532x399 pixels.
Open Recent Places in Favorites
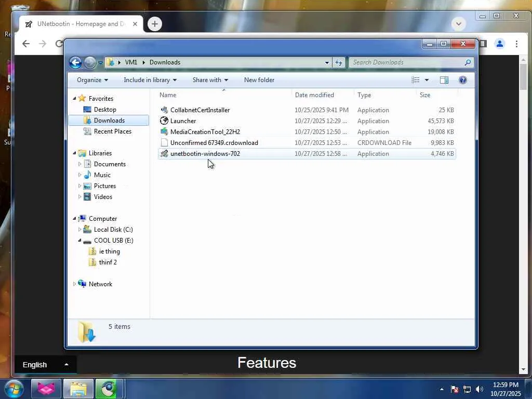pyautogui.click(x=112, y=131)
